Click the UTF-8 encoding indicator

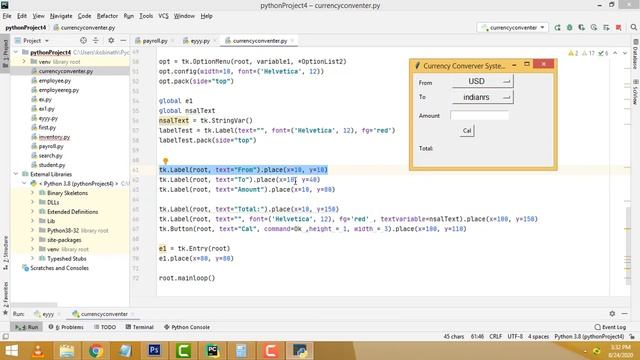pyautogui.click(x=515, y=337)
